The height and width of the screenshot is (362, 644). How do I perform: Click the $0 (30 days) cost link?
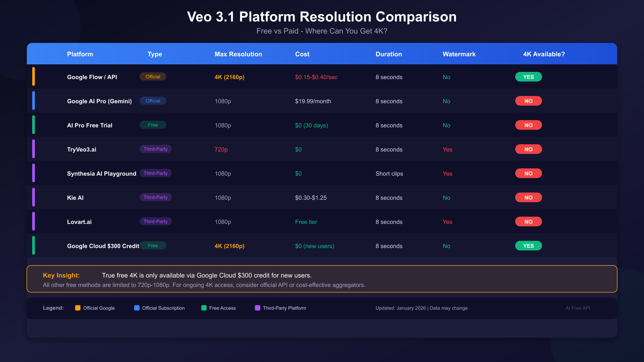point(311,125)
